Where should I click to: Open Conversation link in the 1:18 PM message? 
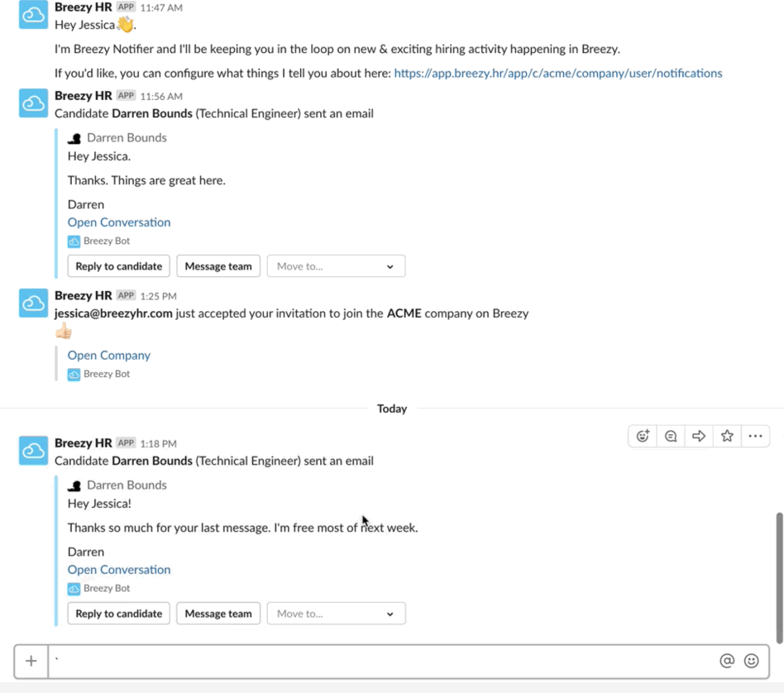(119, 570)
